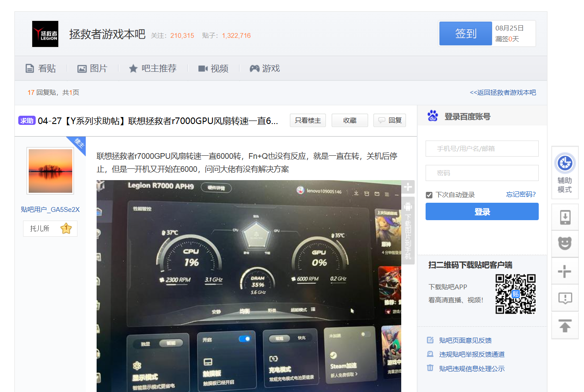Screen dimensions: 584x392
Task: Focus the 手机号/用户名/邮箱 input field
Action: (x=482, y=148)
